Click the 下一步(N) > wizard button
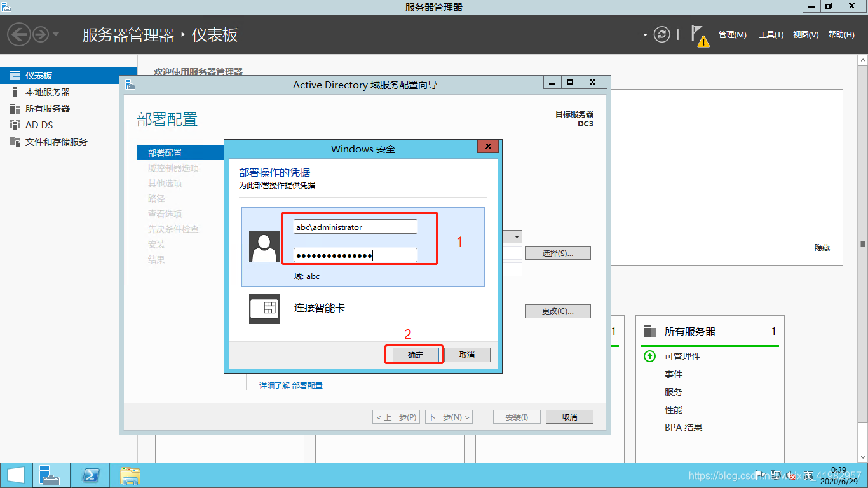 449,417
